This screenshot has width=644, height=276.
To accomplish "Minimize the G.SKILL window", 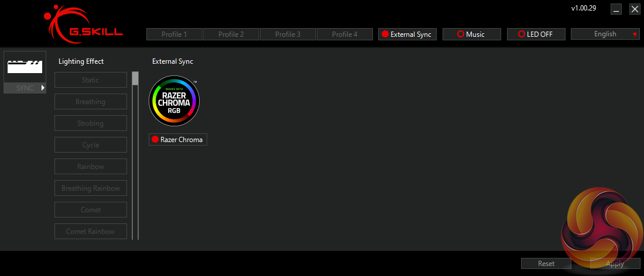I will click(616, 9).
